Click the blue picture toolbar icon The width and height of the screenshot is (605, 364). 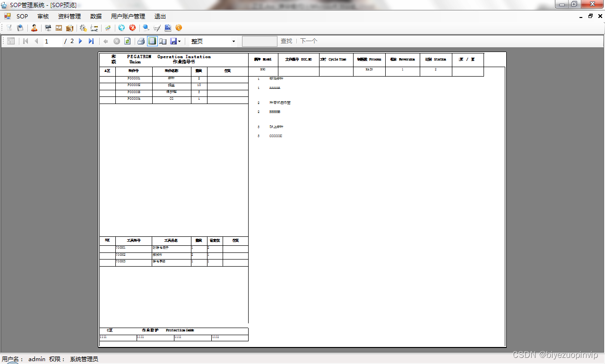[x=168, y=28]
